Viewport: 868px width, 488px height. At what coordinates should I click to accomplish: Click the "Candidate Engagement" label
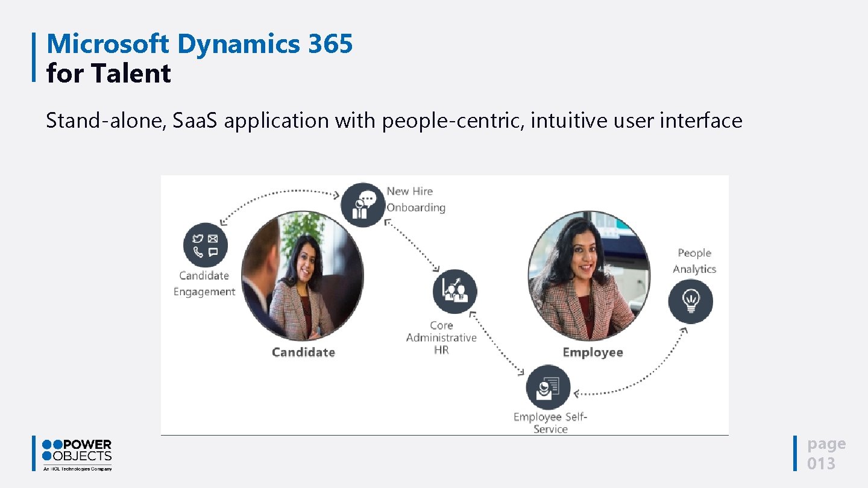(x=204, y=284)
